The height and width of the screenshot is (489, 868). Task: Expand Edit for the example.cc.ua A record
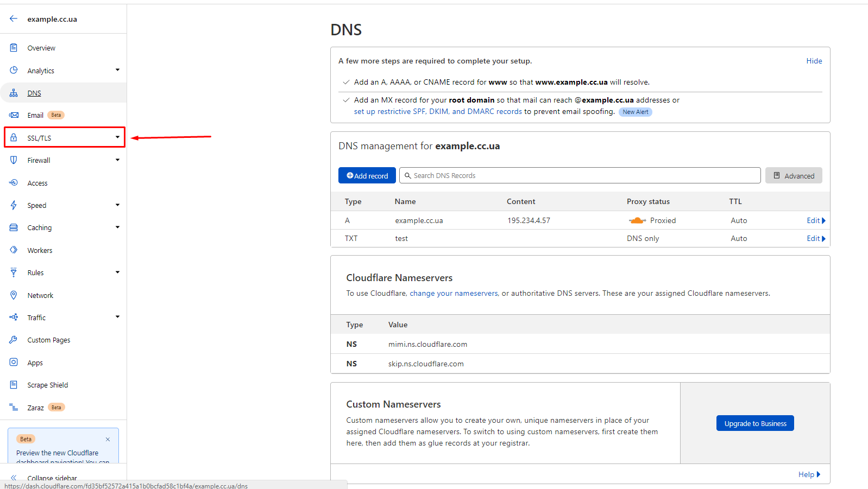(x=816, y=220)
